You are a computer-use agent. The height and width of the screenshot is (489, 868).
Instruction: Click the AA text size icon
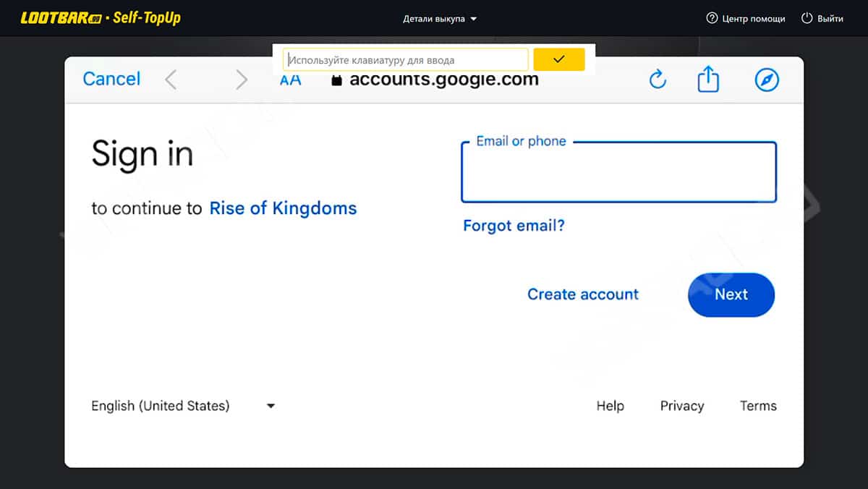[291, 81]
